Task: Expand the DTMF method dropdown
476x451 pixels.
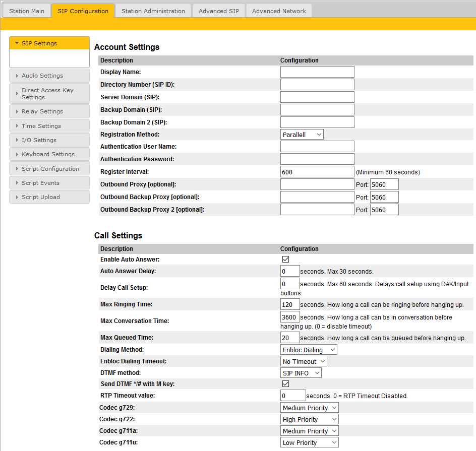Action: 301,373
